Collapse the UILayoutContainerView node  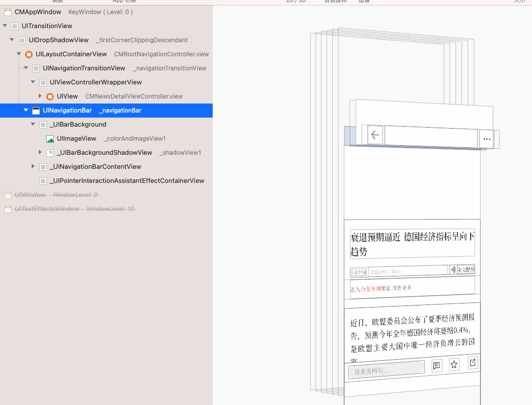(19, 54)
